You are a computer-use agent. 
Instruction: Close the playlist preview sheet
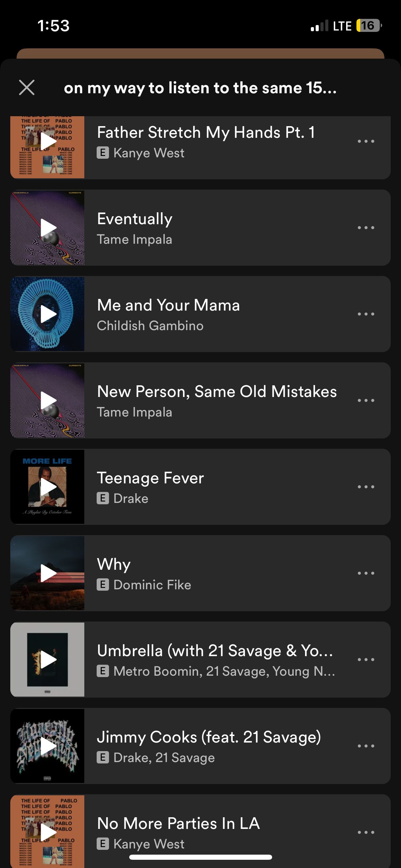pyautogui.click(x=27, y=87)
